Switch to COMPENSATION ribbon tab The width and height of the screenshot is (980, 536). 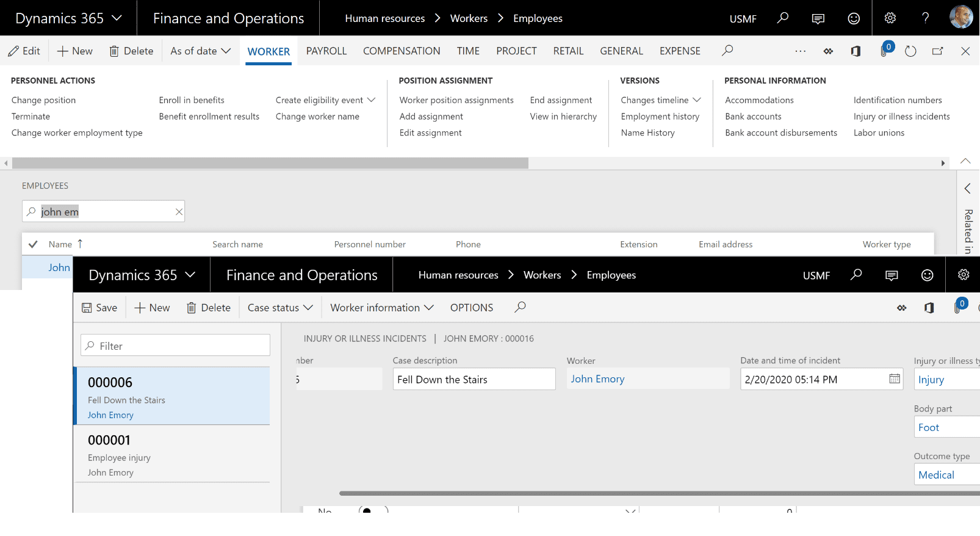click(x=402, y=51)
